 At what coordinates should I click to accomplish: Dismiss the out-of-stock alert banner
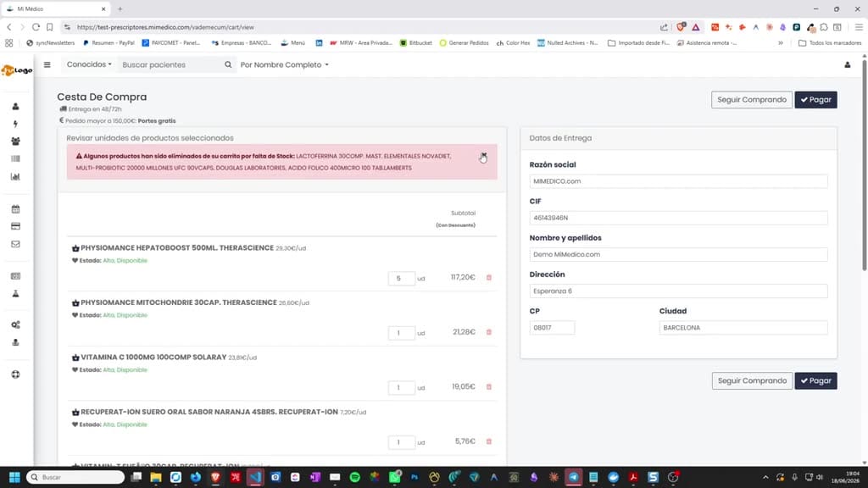tap(484, 156)
